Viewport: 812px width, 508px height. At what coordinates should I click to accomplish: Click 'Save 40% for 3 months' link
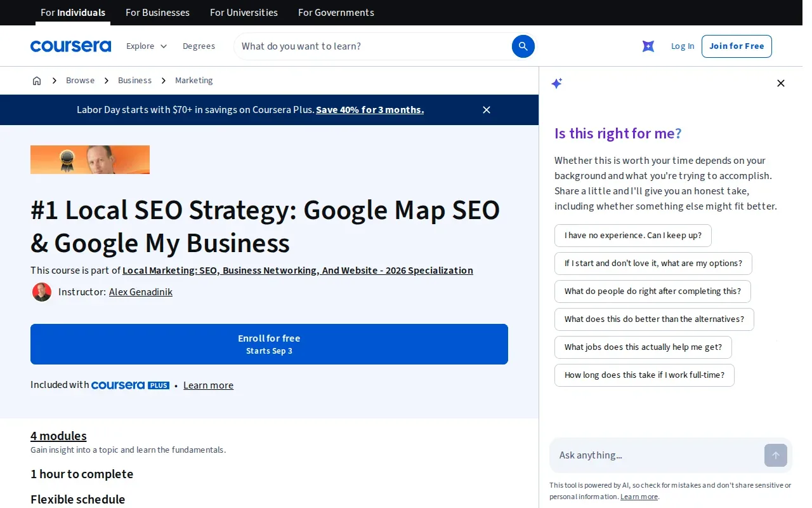(x=370, y=110)
